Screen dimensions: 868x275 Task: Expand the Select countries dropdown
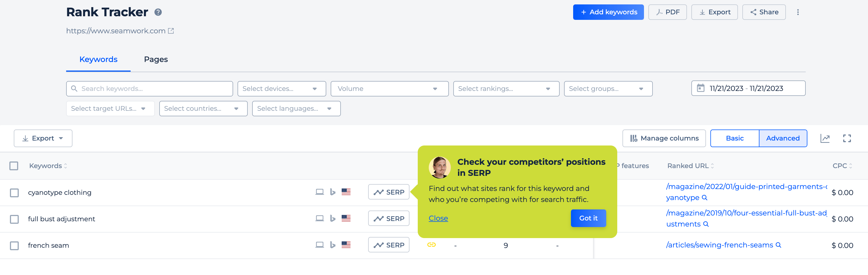[x=203, y=109]
